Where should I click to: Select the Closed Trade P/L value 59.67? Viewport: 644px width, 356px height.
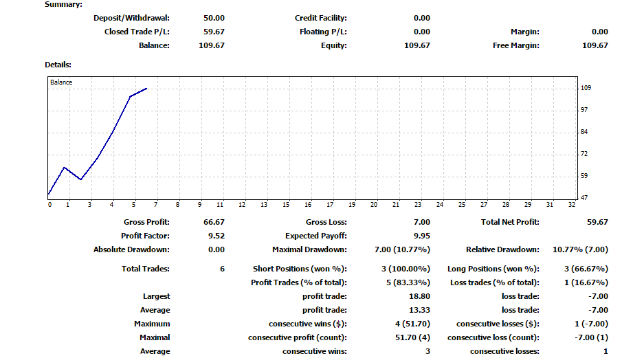(214, 32)
